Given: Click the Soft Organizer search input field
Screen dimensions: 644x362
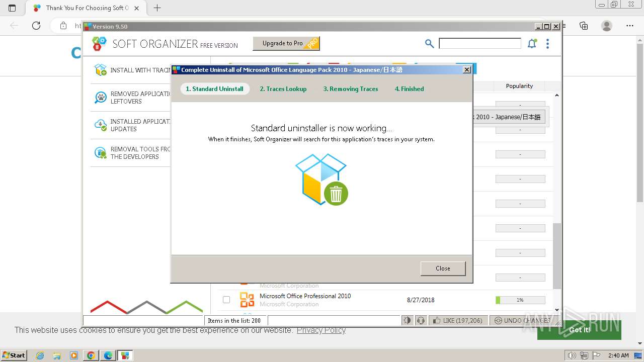Looking at the screenshot, I should point(480,43).
